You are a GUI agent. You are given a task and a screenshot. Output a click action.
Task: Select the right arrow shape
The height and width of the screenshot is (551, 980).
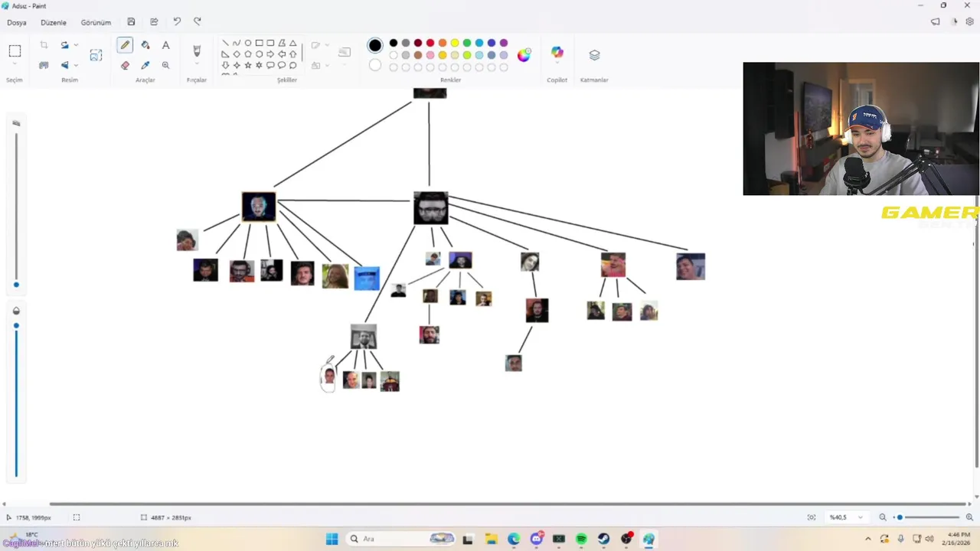(270, 54)
